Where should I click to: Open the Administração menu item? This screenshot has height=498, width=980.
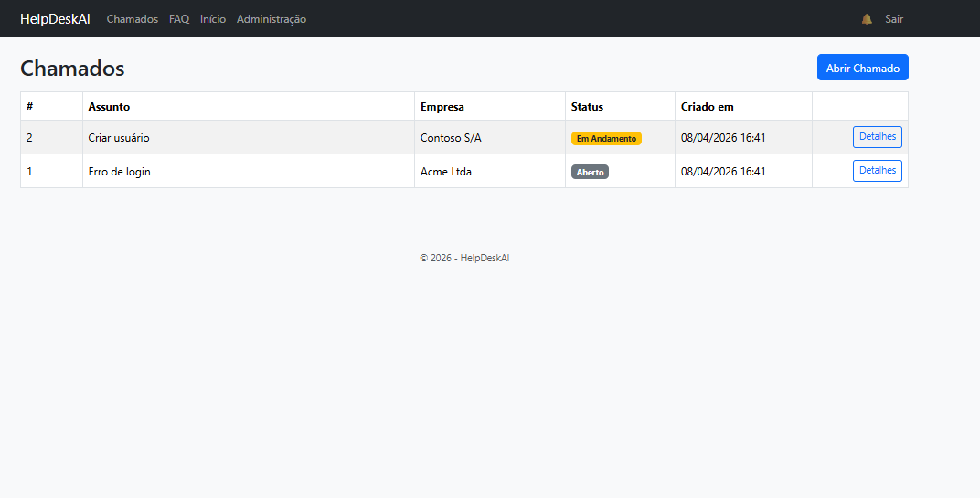272,19
